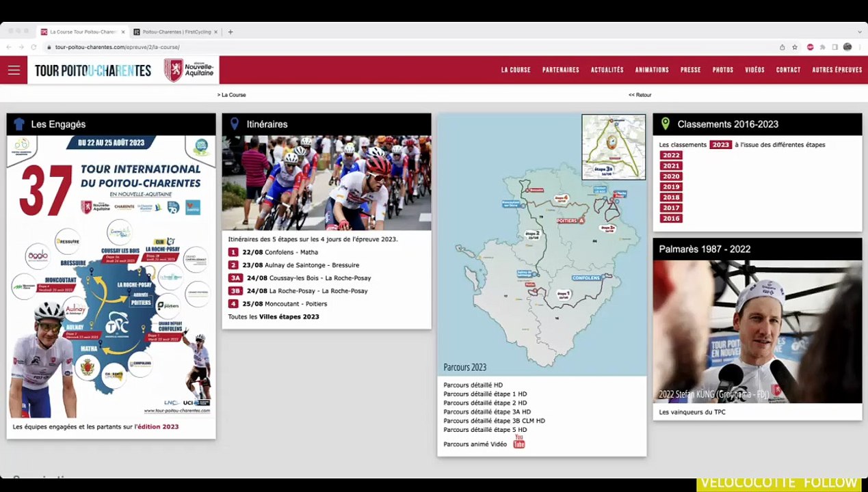Bookmark this page with star icon
This screenshot has width=868, height=492.
click(795, 47)
